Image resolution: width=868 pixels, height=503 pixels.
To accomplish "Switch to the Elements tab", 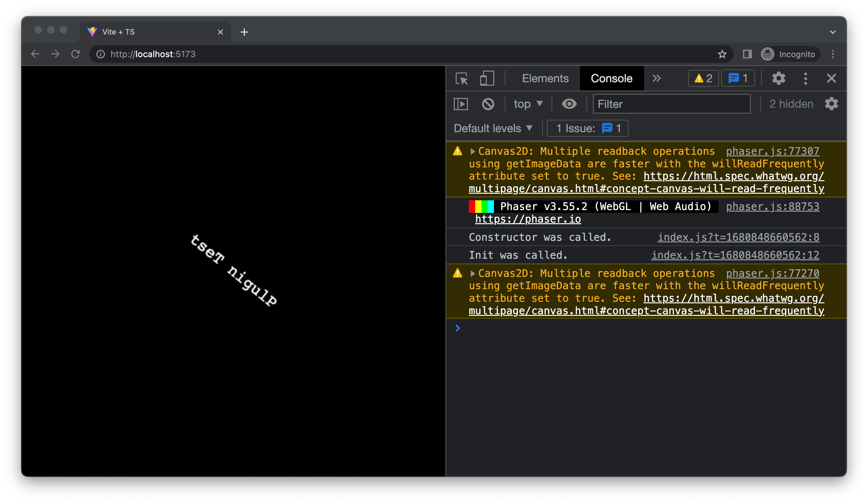I will (x=545, y=78).
